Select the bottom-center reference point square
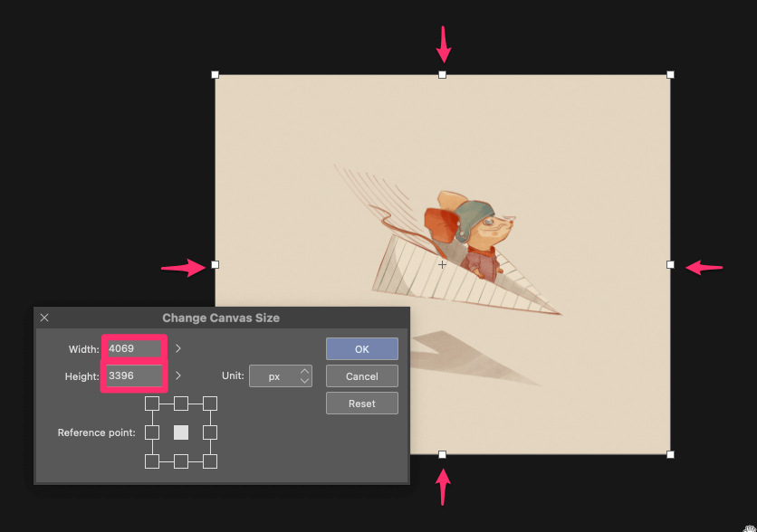Image resolution: width=757 pixels, height=532 pixels. (x=181, y=462)
